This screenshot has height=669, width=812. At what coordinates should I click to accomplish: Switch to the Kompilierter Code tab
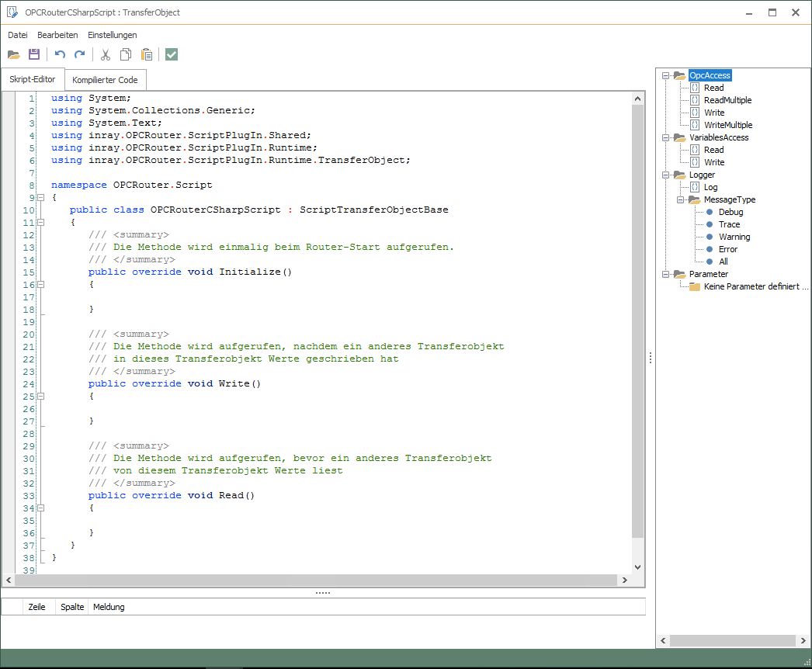pos(105,80)
